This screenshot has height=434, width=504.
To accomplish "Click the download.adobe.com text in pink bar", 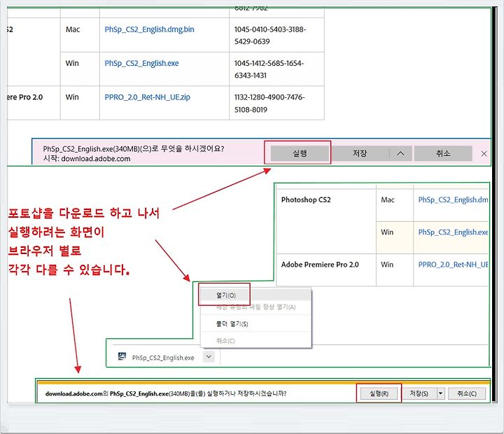I will pyautogui.click(x=96, y=158).
